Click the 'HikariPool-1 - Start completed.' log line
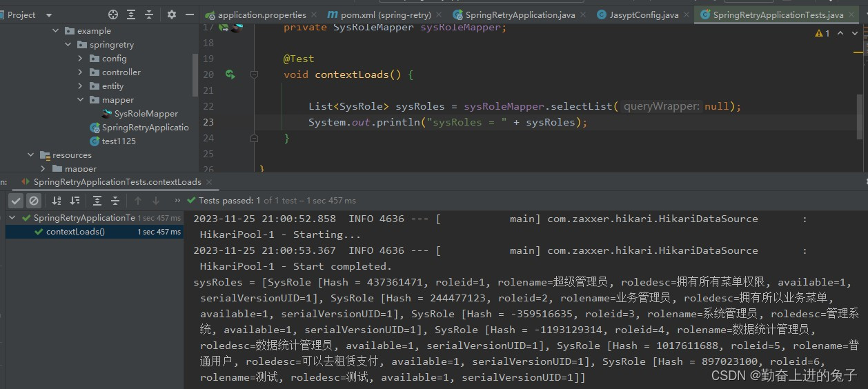The height and width of the screenshot is (389, 868). [296, 266]
